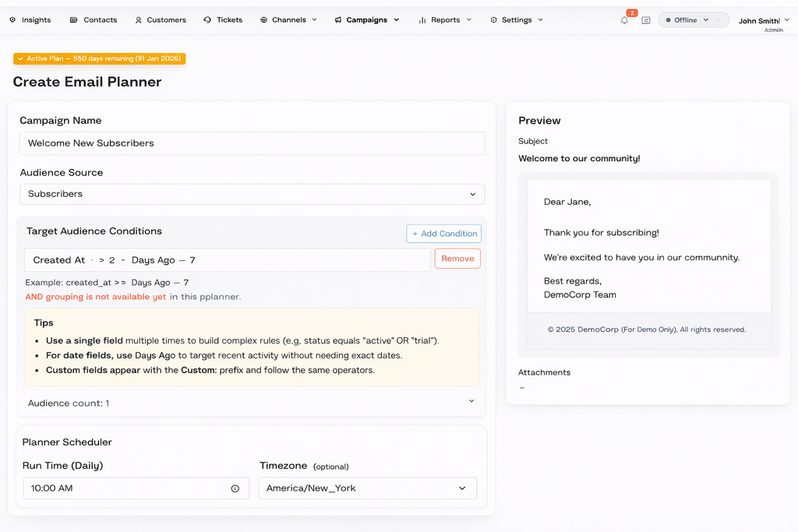Click the Settings gear icon
Screen dimensions: 798x532
(493, 20)
